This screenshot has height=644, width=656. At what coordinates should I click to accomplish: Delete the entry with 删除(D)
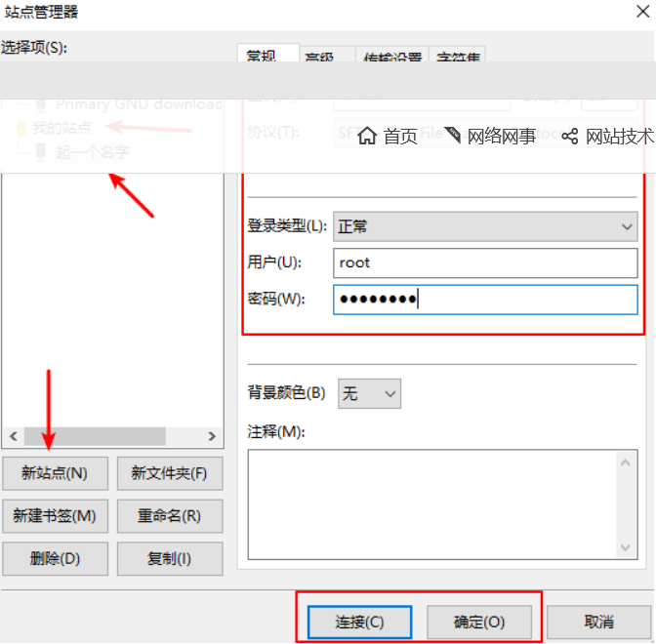click(55, 559)
